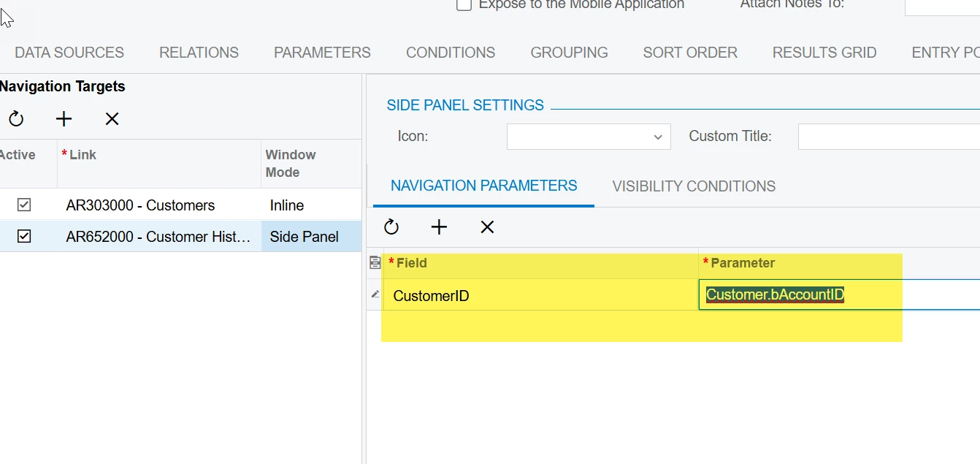
Task: Refresh the Navigation Targets list
Action: (x=16, y=119)
